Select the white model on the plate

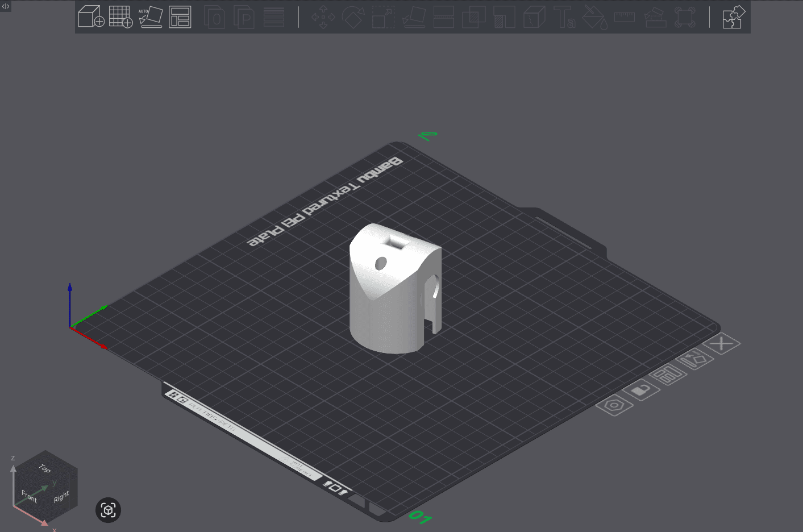(392, 290)
